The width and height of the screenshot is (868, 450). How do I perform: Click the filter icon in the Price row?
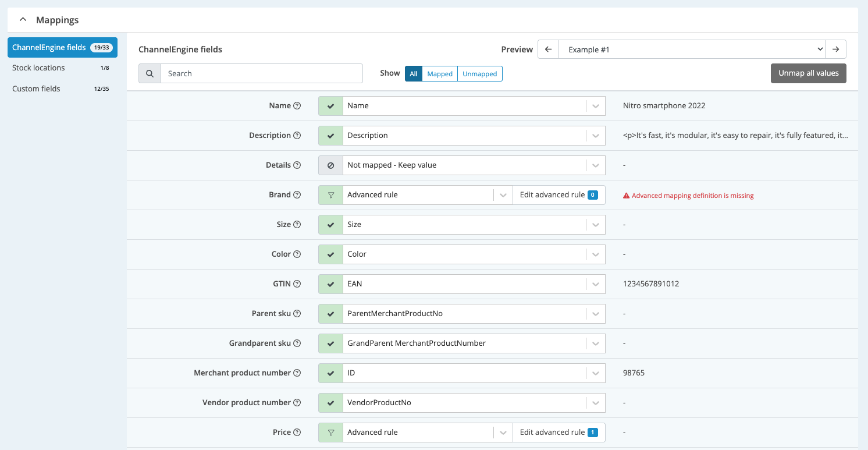331,433
